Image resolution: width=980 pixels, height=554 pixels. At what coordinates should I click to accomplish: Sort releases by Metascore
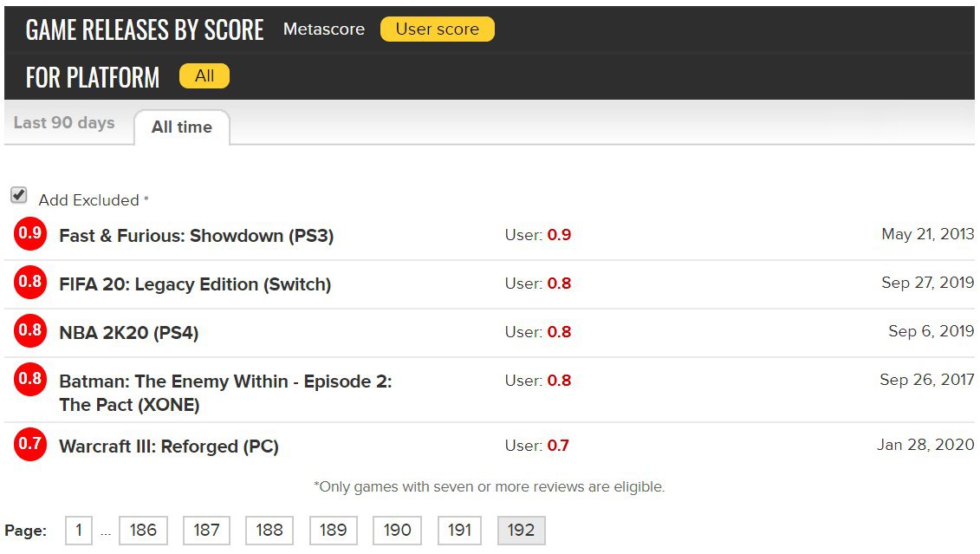[x=324, y=29]
